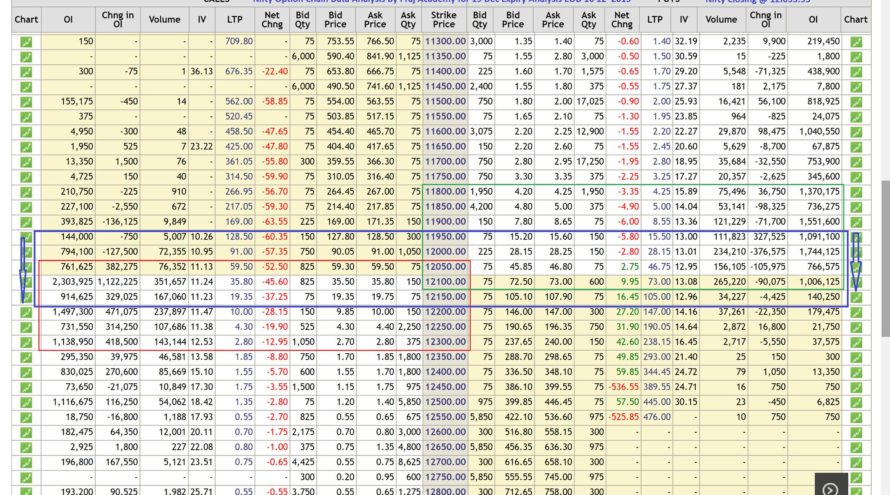
Task: Click puts volume value 265,220
Action: coord(729,282)
